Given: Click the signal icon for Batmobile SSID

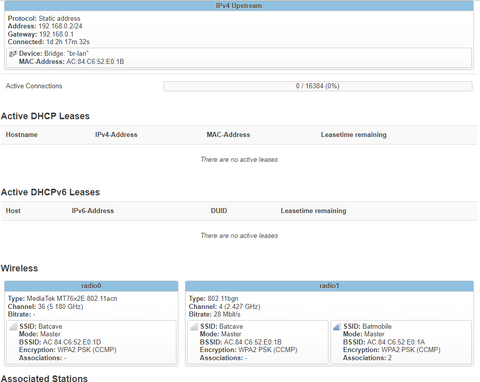Looking at the screenshot, I should [337, 327].
